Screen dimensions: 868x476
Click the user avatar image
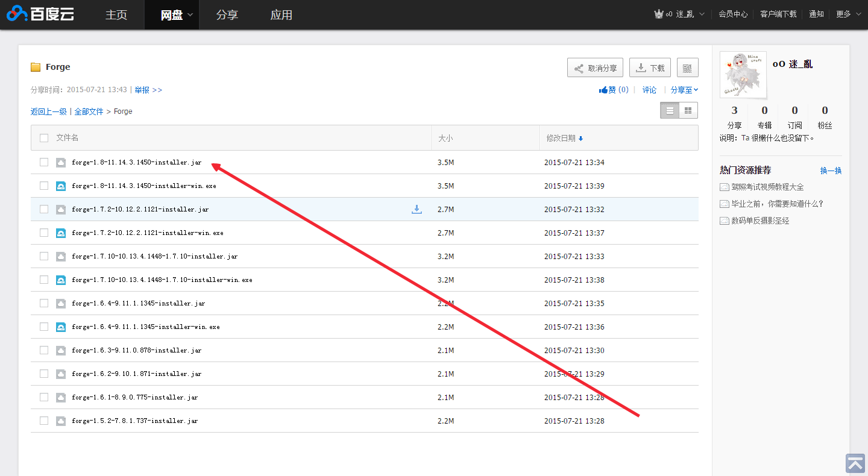(743, 75)
